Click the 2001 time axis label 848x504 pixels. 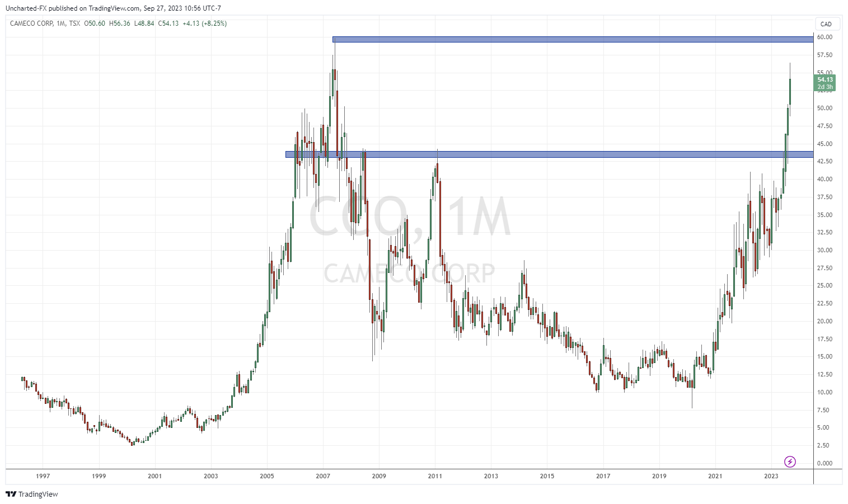coord(154,477)
